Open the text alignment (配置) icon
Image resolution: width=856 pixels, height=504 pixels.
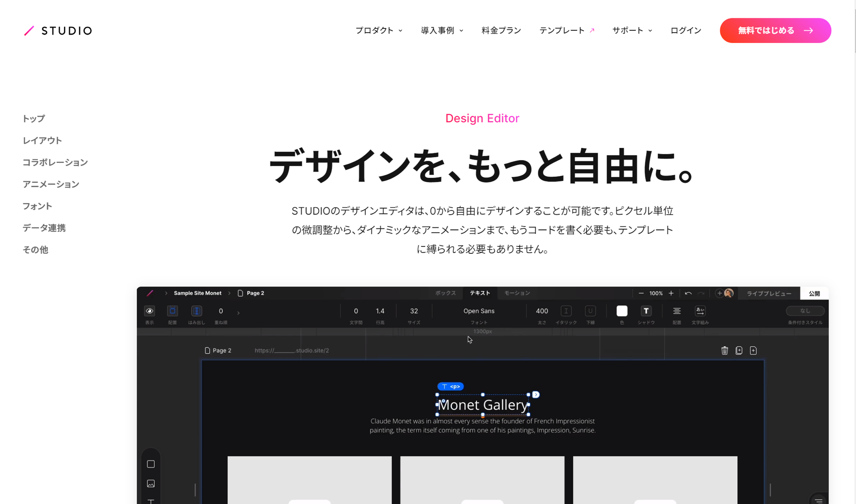pyautogui.click(x=676, y=311)
